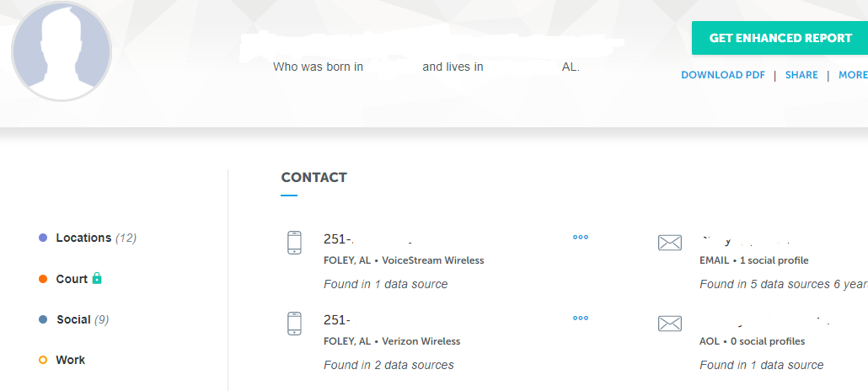Expand the MORE options menu
868x391 pixels.
click(x=852, y=75)
